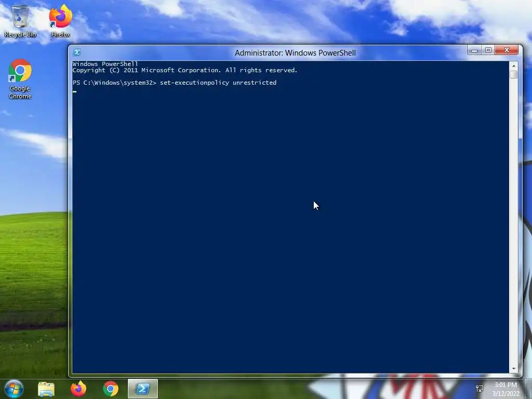This screenshot has width=532, height=399.
Task: Click the 'Windows PowerShell' header line in console
Action: point(105,64)
